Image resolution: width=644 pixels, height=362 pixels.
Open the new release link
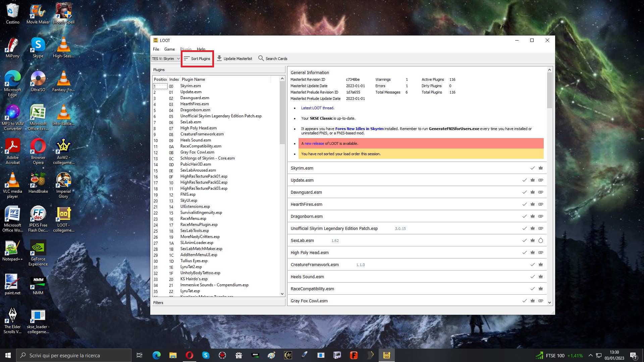pos(314,143)
